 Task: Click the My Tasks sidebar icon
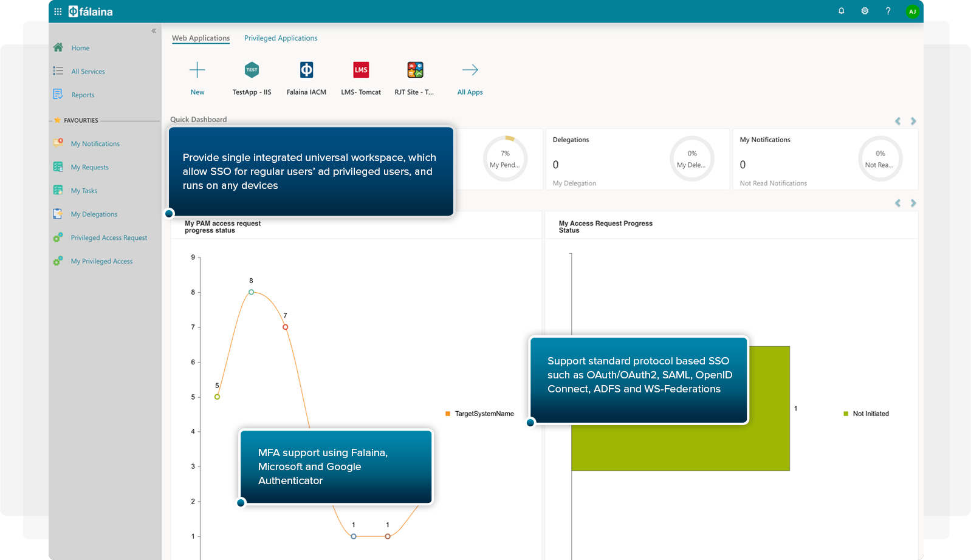58,190
